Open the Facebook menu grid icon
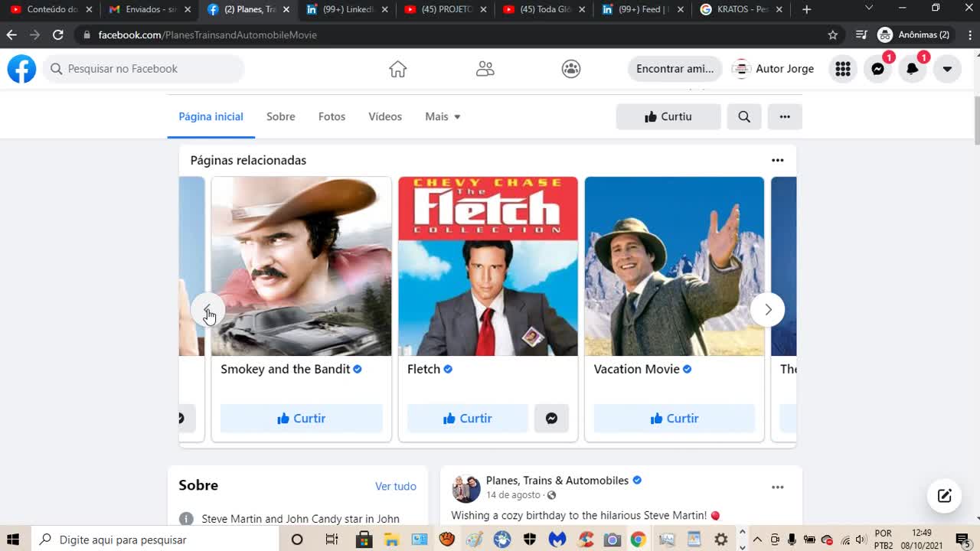980x551 pixels. (843, 69)
